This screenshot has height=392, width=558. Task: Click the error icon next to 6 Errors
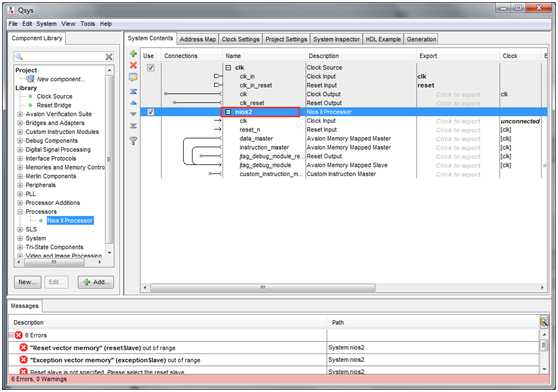click(x=19, y=335)
